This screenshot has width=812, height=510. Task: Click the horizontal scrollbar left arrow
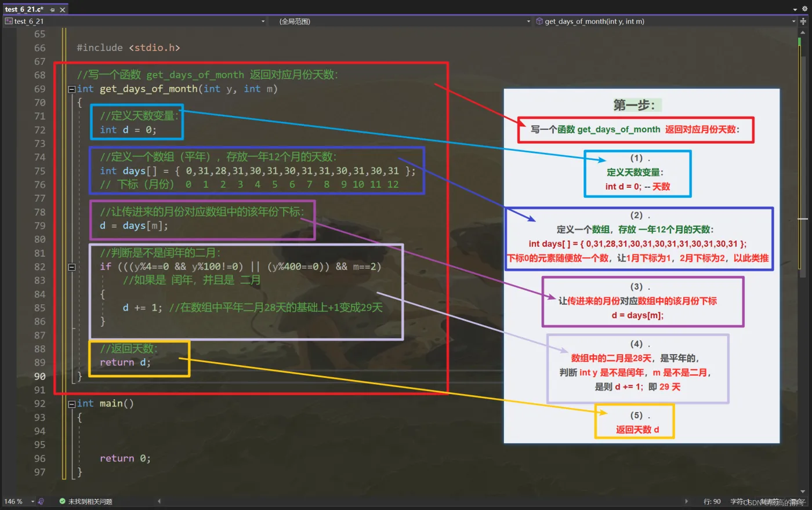tap(159, 501)
